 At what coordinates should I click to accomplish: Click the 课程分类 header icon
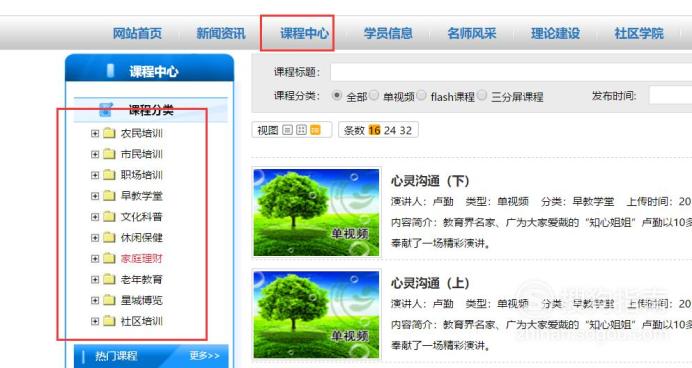tap(106, 109)
